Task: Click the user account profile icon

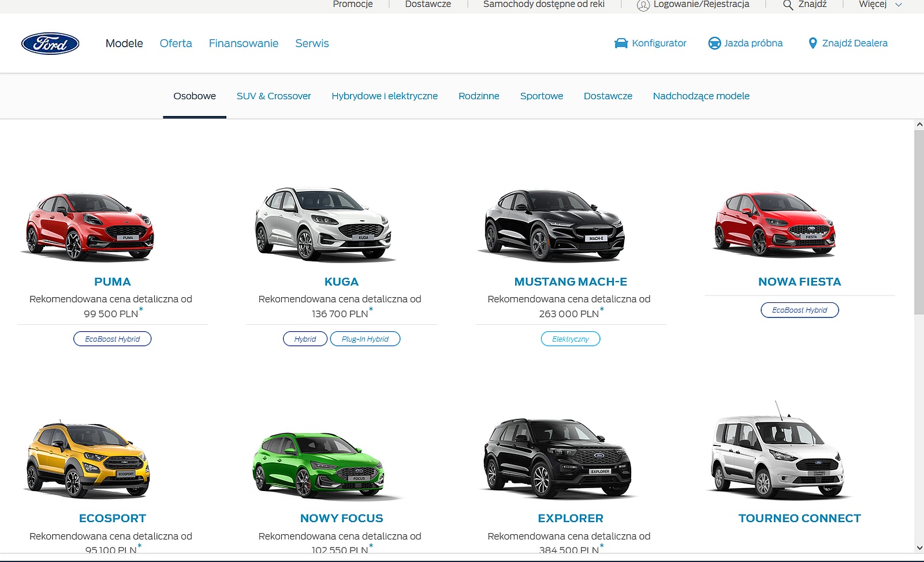Action: tap(643, 5)
